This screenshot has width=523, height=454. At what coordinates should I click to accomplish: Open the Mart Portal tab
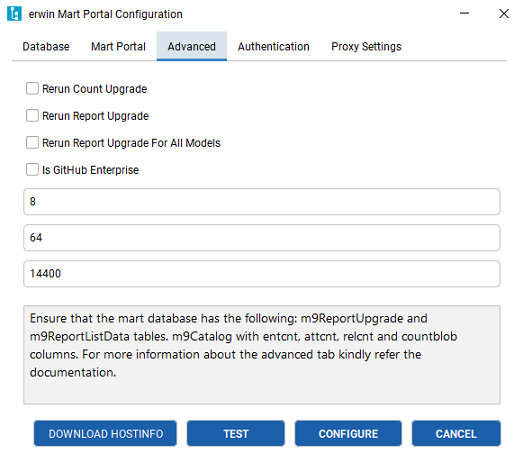tap(118, 46)
